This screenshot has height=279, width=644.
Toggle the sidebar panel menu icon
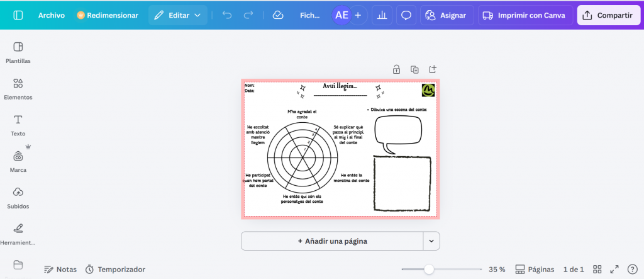[18, 15]
